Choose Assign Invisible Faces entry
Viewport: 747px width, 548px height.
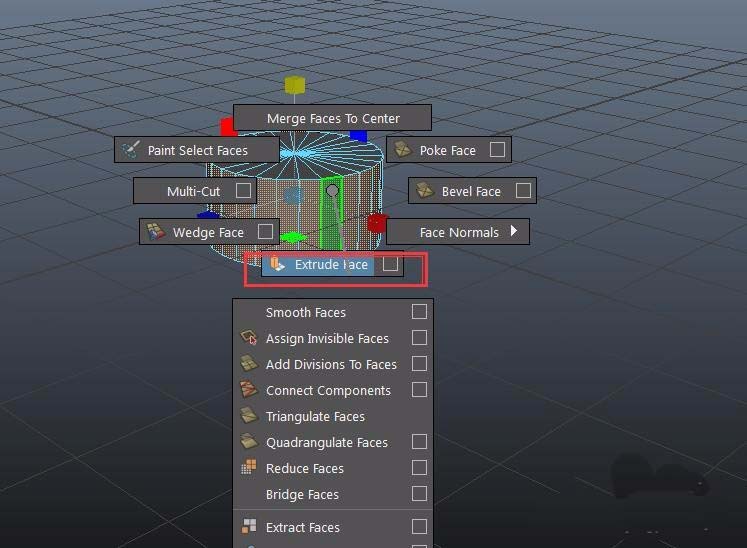333,338
